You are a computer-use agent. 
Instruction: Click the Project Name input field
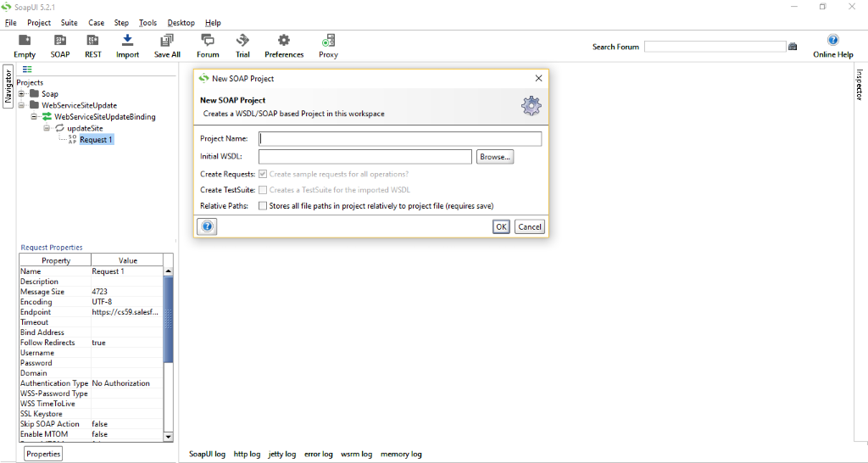pyautogui.click(x=400, y=138)
